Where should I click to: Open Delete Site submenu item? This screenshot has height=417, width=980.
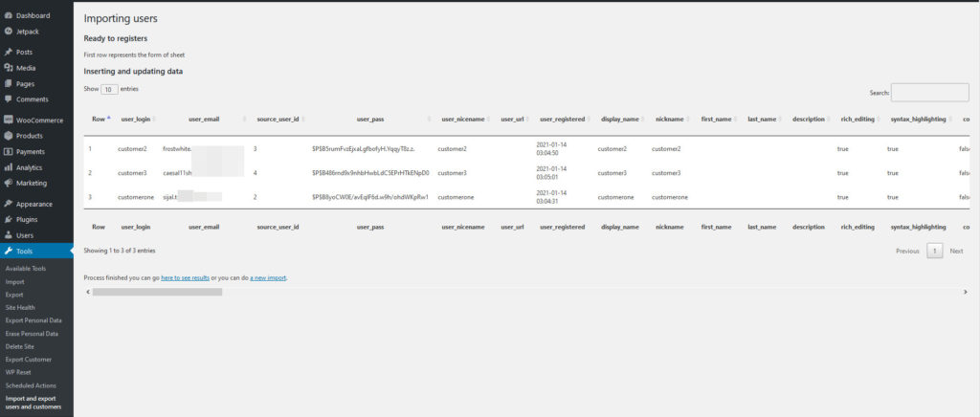tap(19, 346)
